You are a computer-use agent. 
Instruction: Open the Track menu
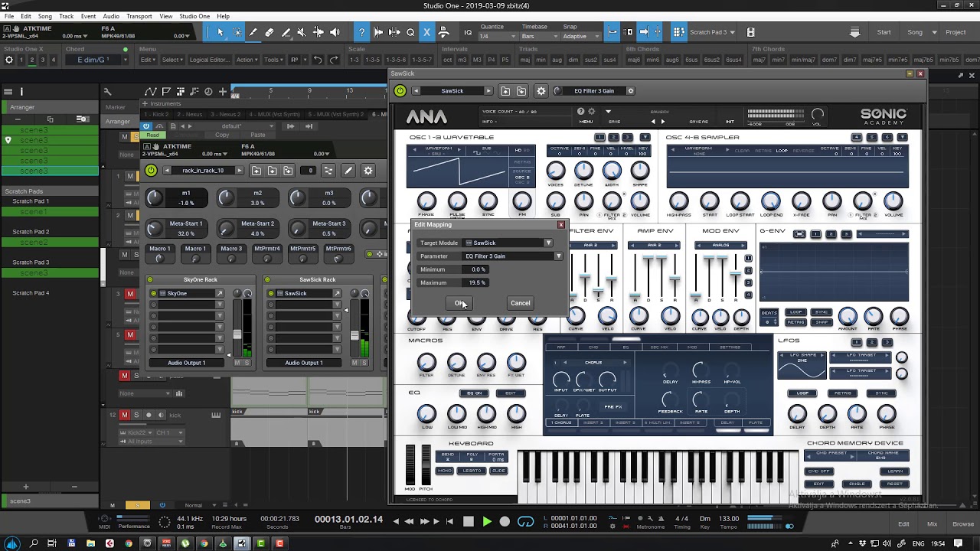(67, 16)
